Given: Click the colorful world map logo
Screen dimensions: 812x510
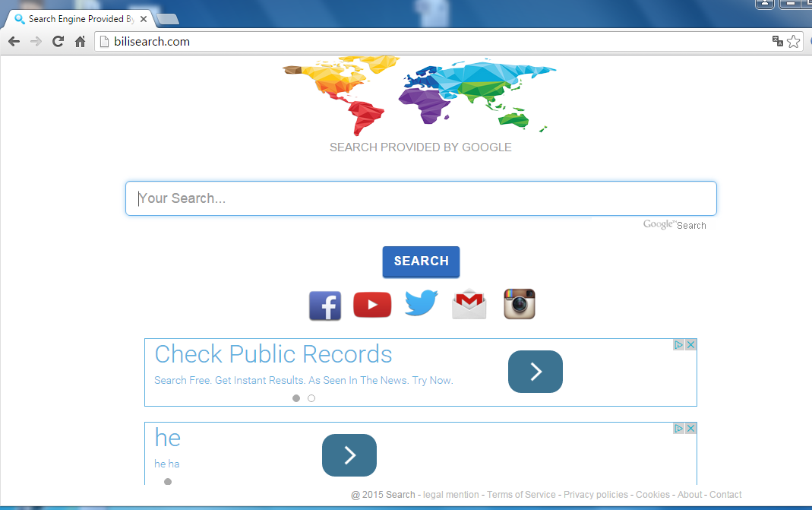Looking at the screenshot, I should pos(419,95).
